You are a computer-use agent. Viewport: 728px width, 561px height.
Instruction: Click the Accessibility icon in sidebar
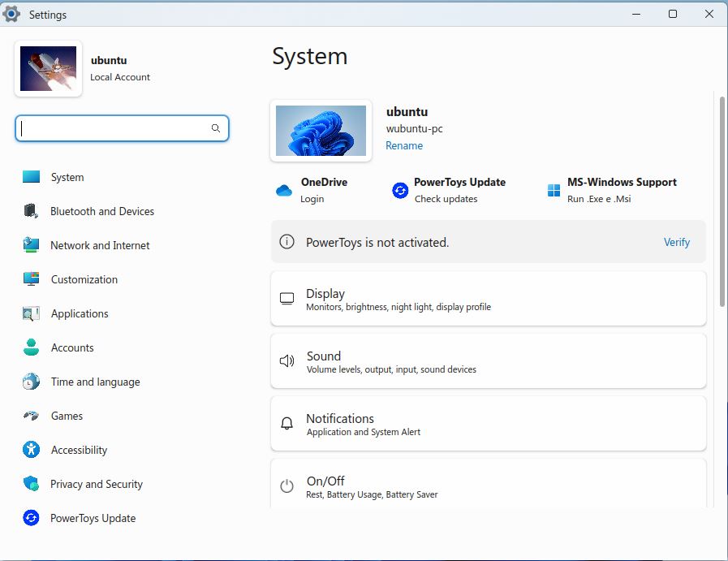coord(31,450)
